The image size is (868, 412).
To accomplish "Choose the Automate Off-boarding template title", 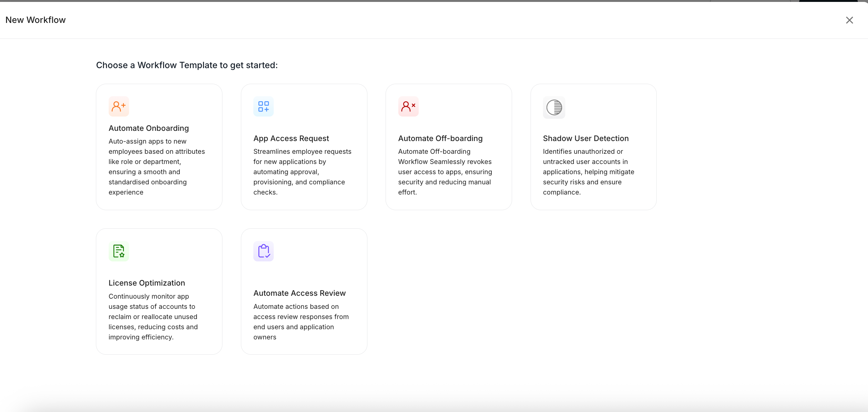I will (440, 139).
